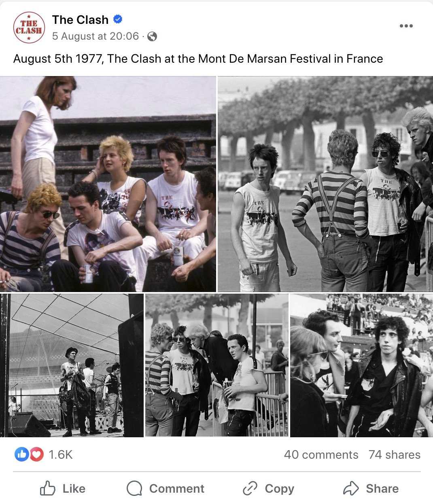Open the color photo of band sitting
The width and height of the screenshot is (433, 504).
[108, 184]
